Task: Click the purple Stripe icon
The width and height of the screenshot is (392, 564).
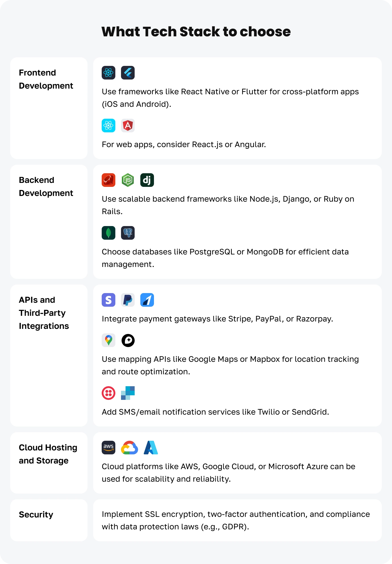Action: click(x=109, y=300)
